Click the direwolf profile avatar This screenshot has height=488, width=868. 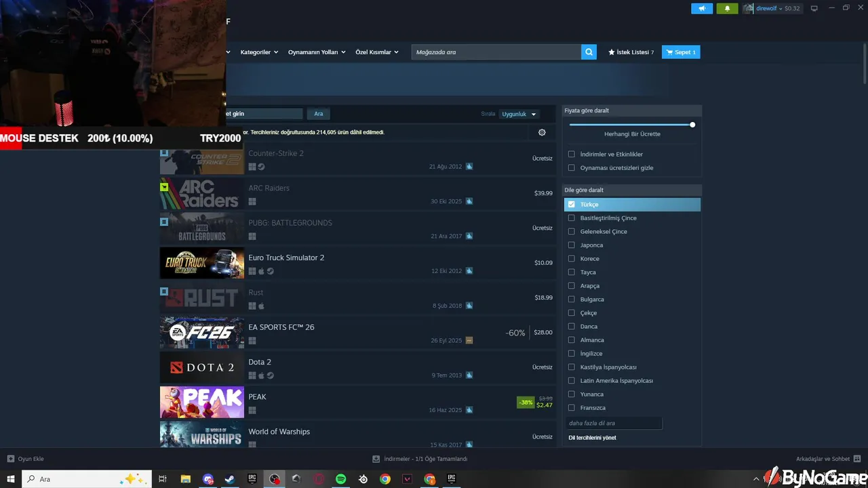coord(749,9)
